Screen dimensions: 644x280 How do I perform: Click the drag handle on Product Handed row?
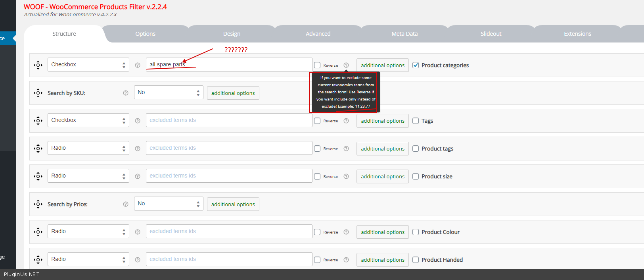38,260
